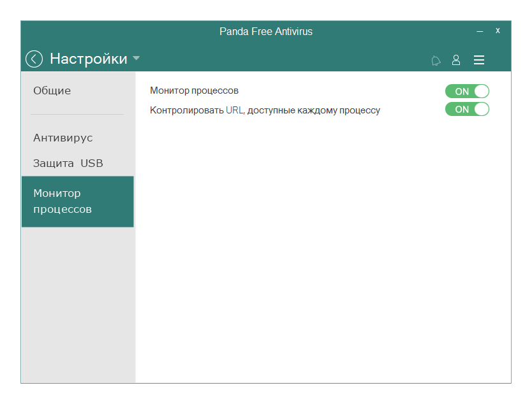
Task: Open the hamburger menu icon
Action: (478, 60)
